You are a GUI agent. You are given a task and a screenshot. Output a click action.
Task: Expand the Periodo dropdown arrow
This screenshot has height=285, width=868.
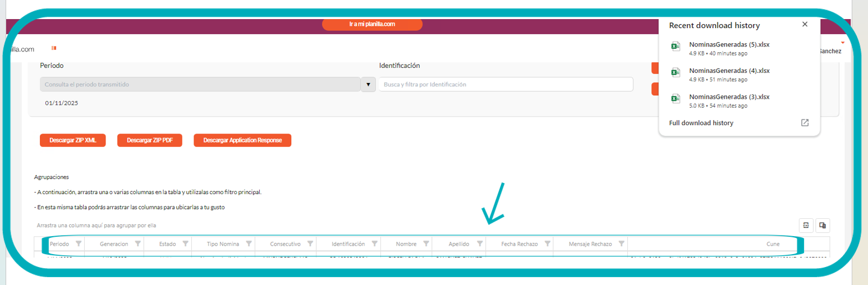pos(368,85)
